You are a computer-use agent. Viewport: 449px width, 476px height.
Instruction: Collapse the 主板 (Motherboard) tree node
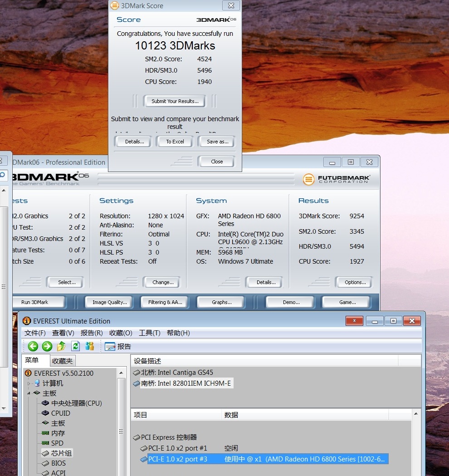[x=29, y=393]
